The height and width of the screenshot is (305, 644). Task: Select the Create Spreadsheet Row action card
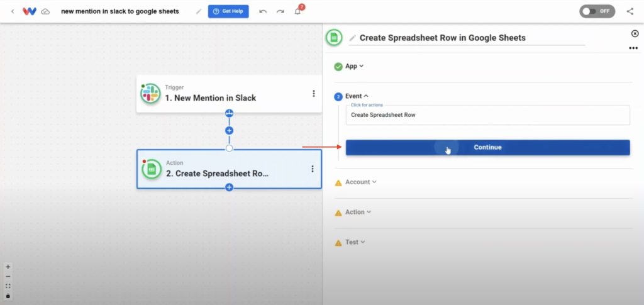point(229,169)
